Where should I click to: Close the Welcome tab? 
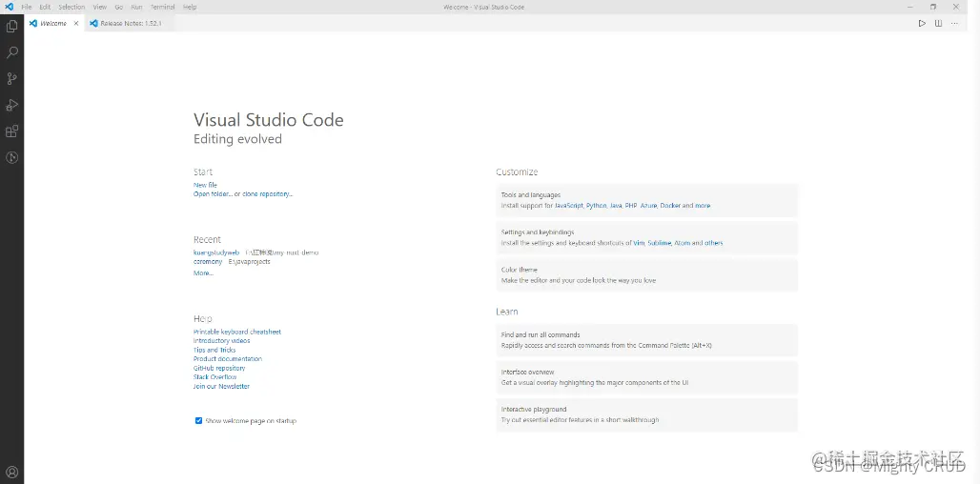tap(76, 23)
